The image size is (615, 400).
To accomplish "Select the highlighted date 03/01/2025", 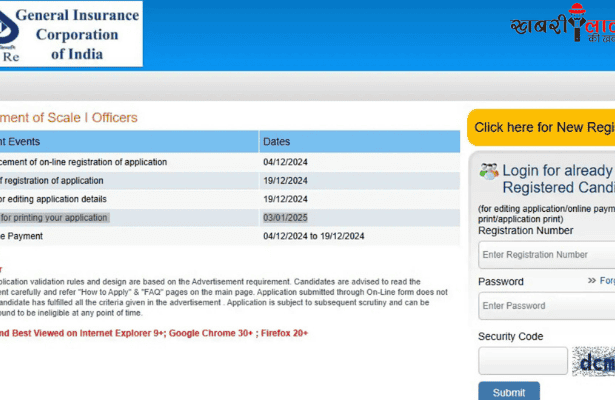I will 285,218.
